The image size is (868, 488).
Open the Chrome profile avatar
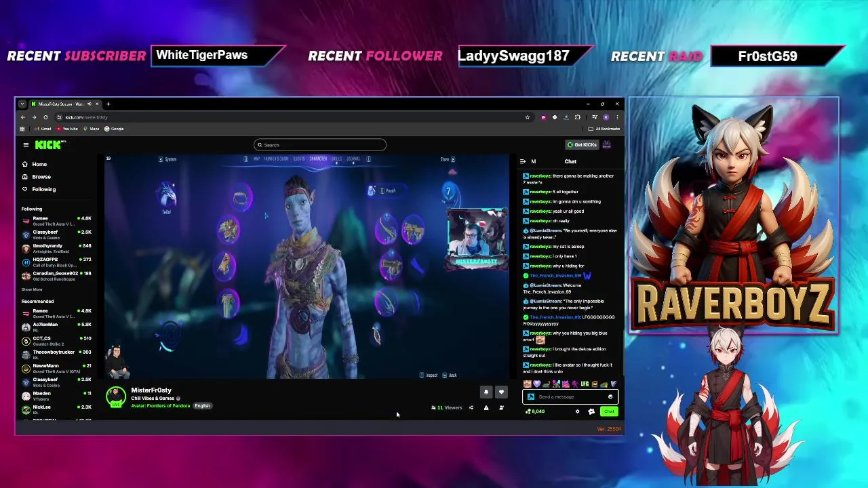point(606,117)
